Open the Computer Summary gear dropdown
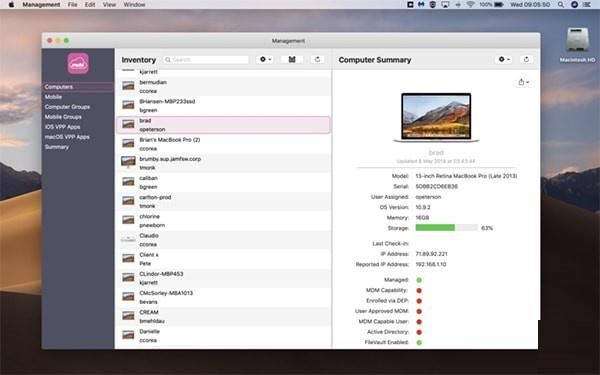 (504, 59)
